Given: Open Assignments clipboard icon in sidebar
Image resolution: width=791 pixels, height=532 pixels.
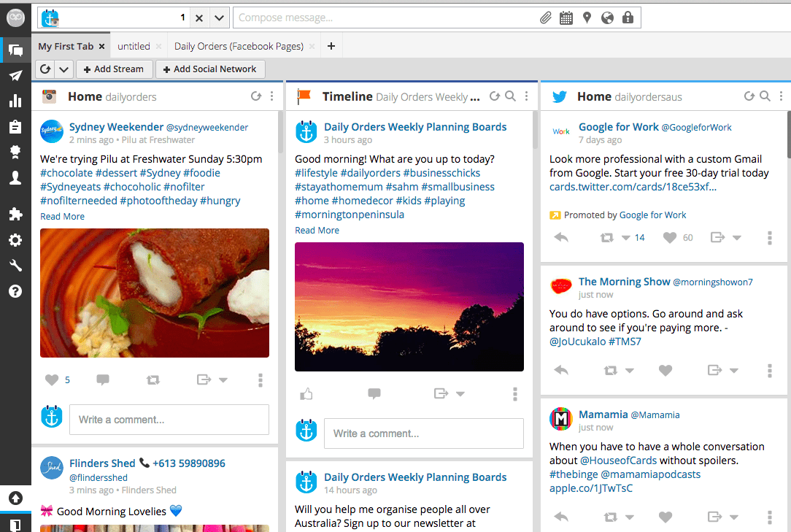Looking at the screenshot, I should pos(15,127).
